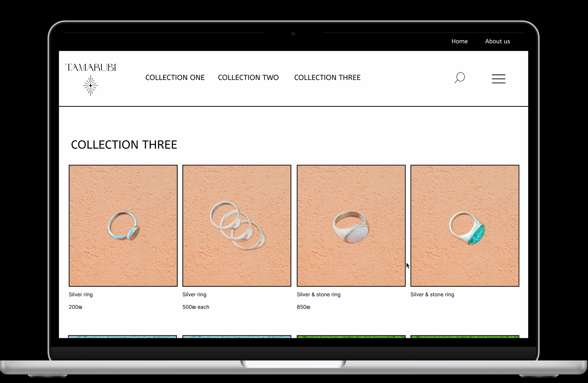The image size is (588, 383).
Task: Open the 200₪ silver ring image
Action: pos(123,226)
